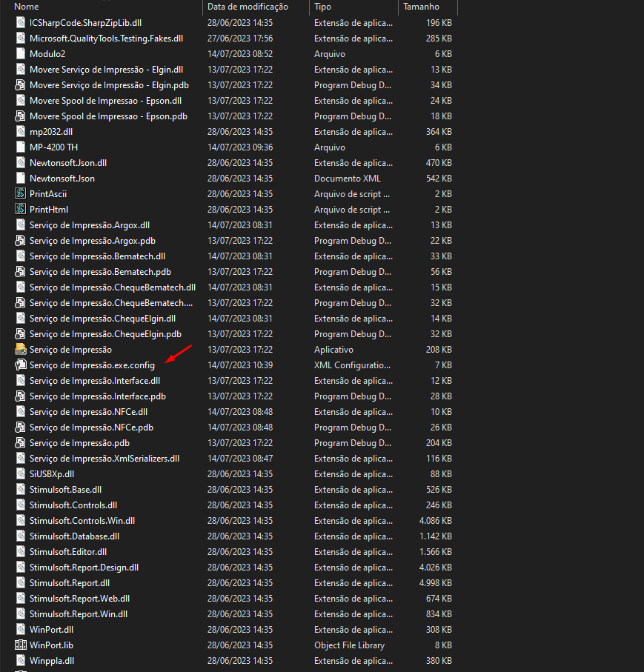Click the 4.086 KB size cell
The height and width of the screenshot is (672, 644).
coord(436,521)
